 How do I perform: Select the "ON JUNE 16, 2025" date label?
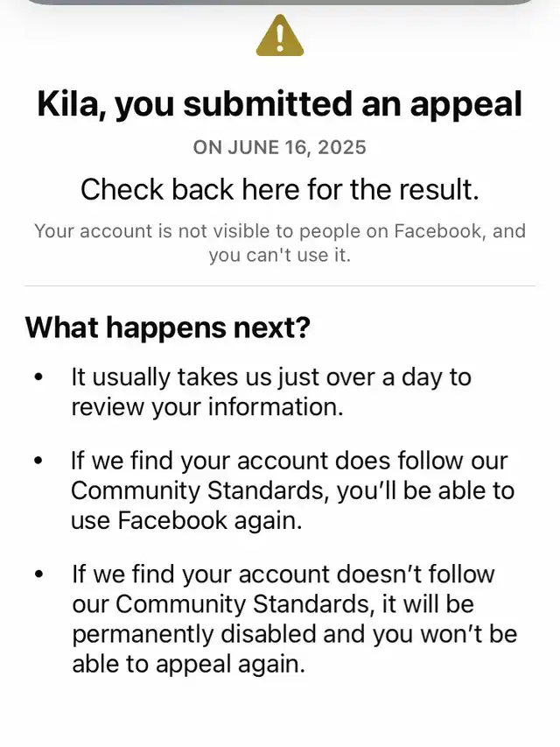click(280, 147)
